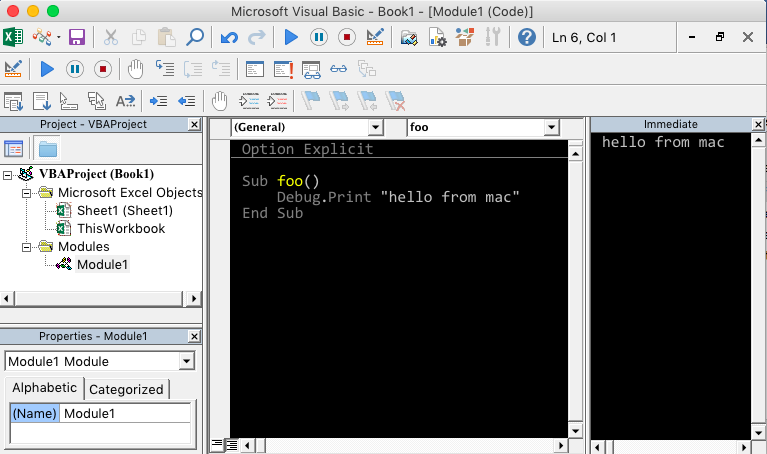Click the Project panel scroll right arrow

click(194, 298)
